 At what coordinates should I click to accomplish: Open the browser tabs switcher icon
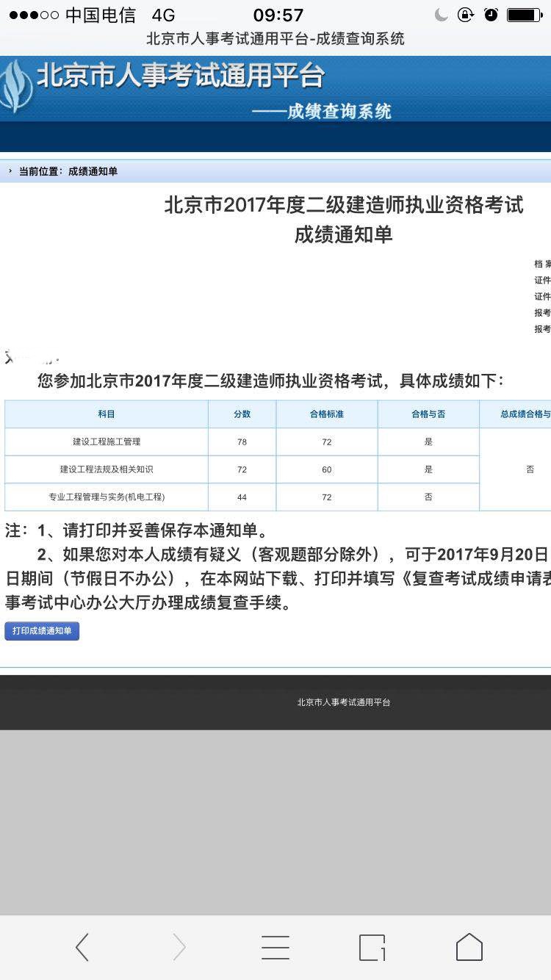[x=372, y=948]
